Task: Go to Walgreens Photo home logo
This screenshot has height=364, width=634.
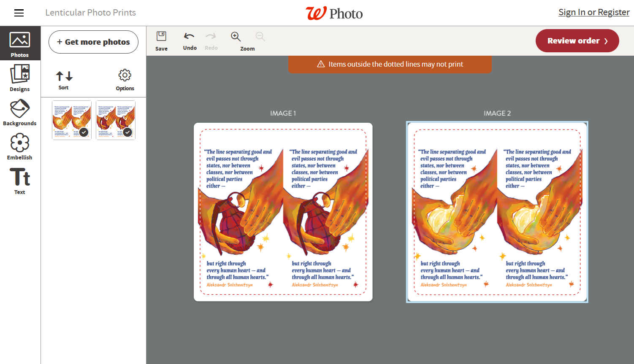Action: tap(334, 13)
